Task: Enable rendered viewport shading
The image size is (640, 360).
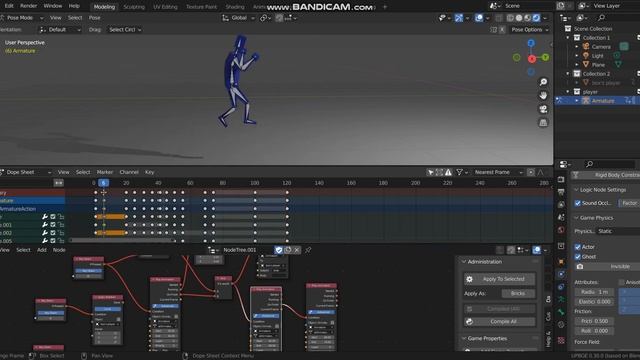Action: 536,18
